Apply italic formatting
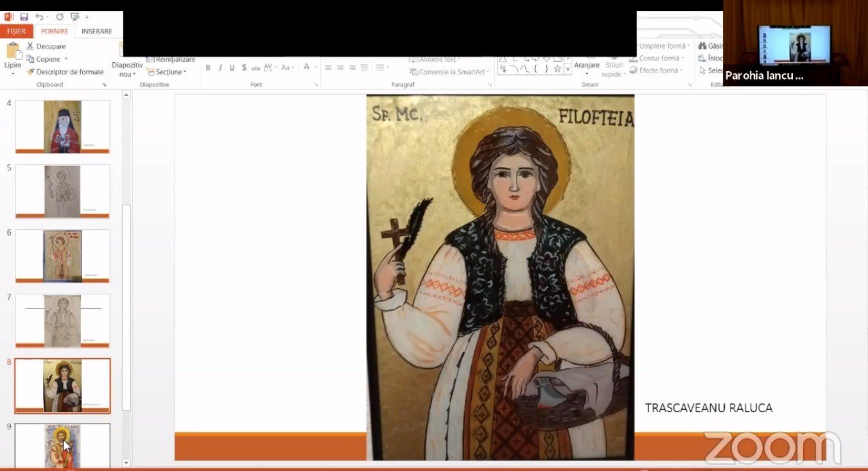 220,67
